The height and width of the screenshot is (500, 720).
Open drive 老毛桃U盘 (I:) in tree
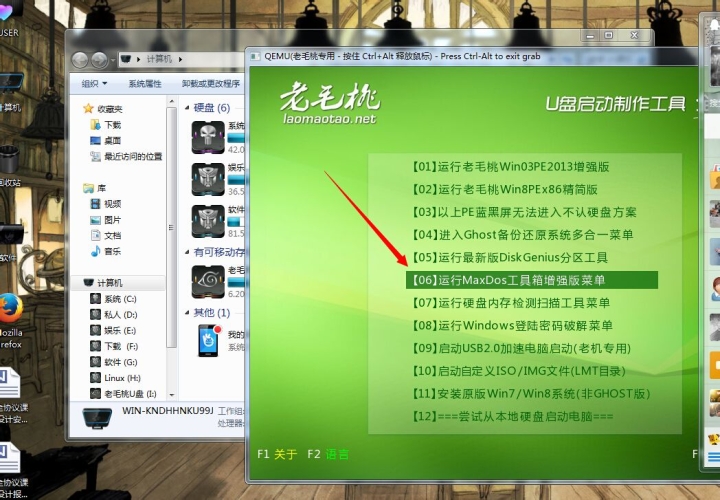pos(130,394)
